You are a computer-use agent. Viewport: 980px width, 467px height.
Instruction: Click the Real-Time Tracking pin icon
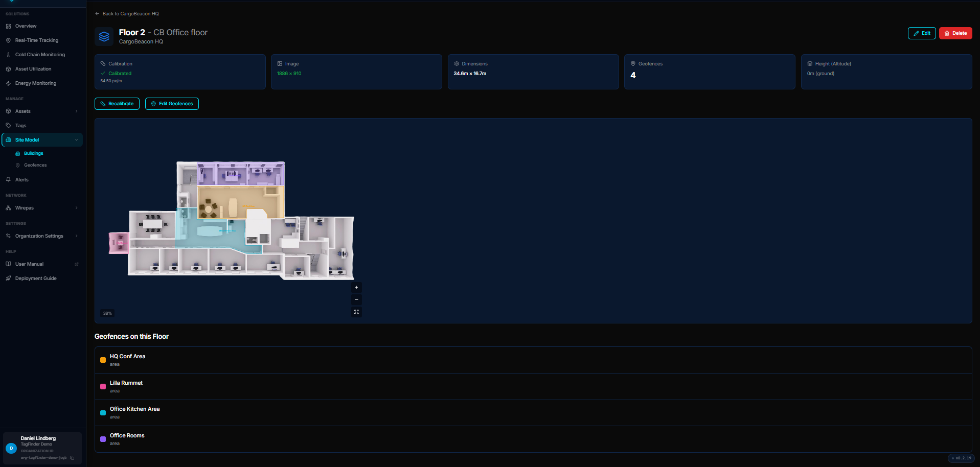tap(8, 40)
